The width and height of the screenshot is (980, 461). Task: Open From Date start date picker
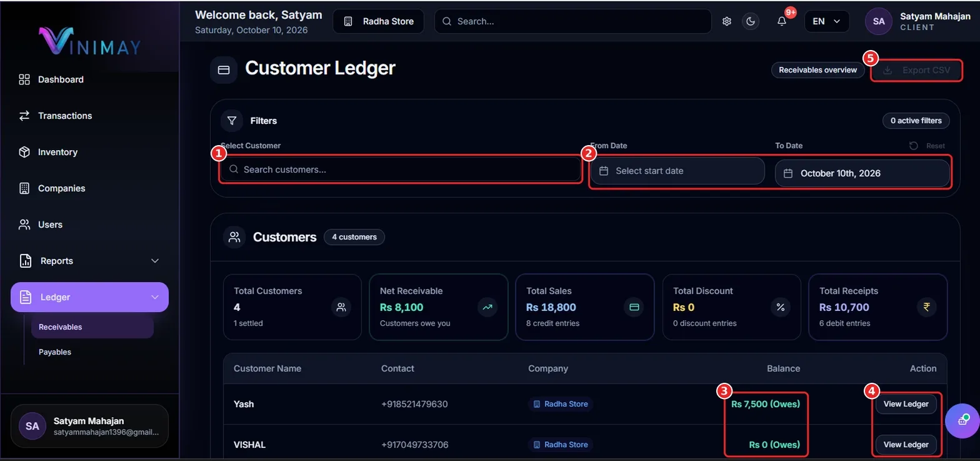pos(677,171)
